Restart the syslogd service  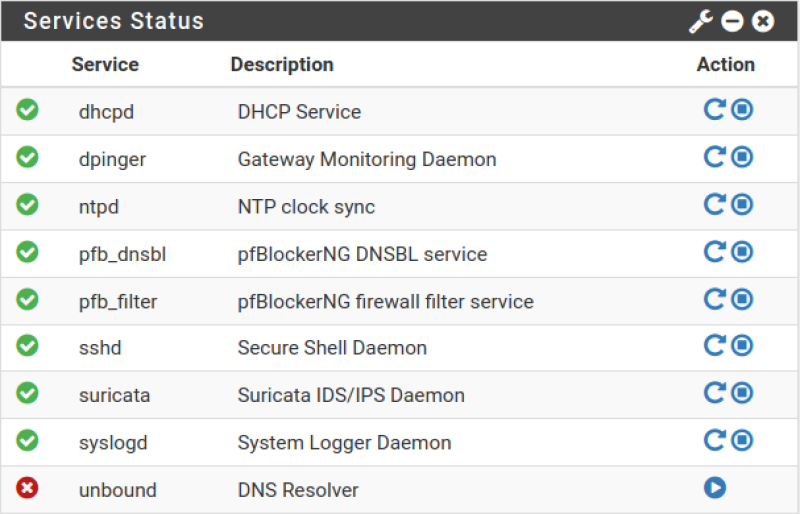coord(714,440)
